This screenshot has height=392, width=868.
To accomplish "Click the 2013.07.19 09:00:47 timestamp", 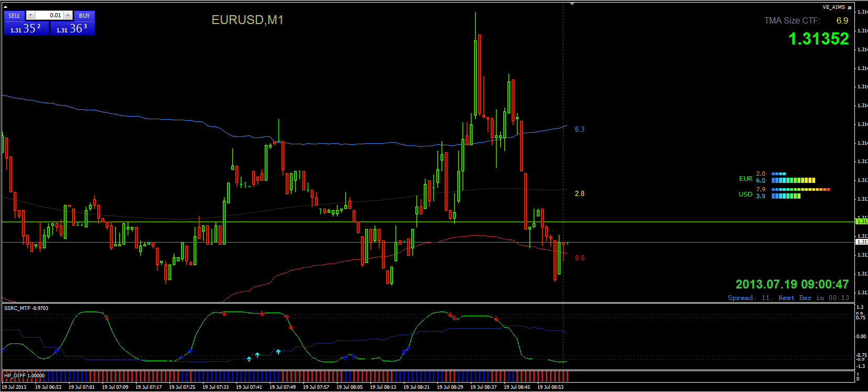I will (792, 284).
